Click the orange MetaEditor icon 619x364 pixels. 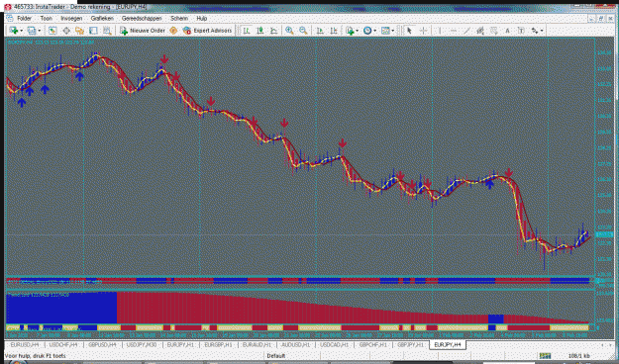pyautogui.click(x=173, y=31)
